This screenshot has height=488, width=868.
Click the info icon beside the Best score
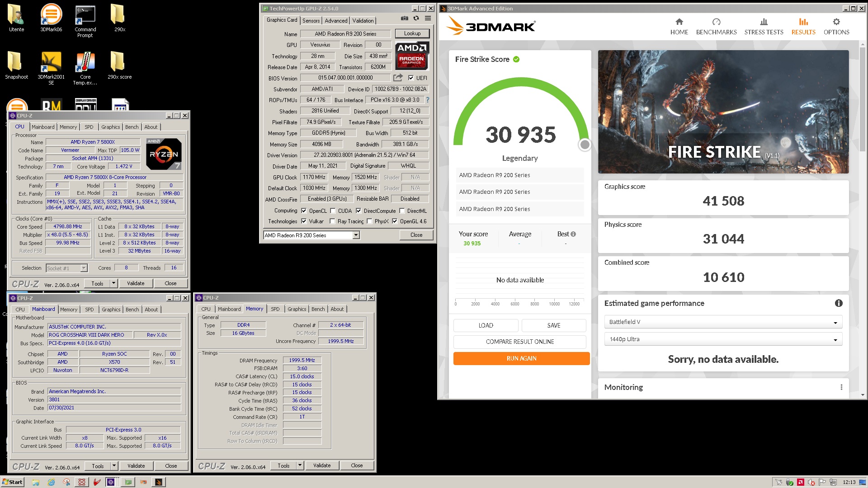573,234
